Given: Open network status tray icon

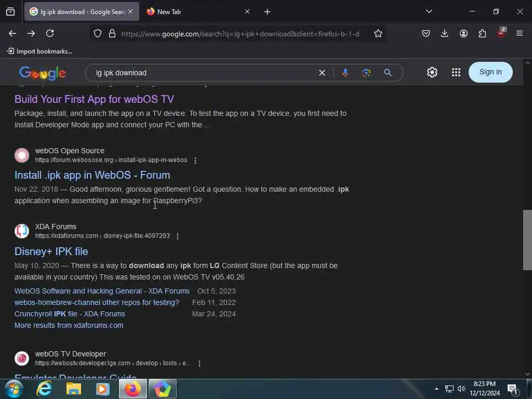Looking at the screenshot, I should [449, 389].
